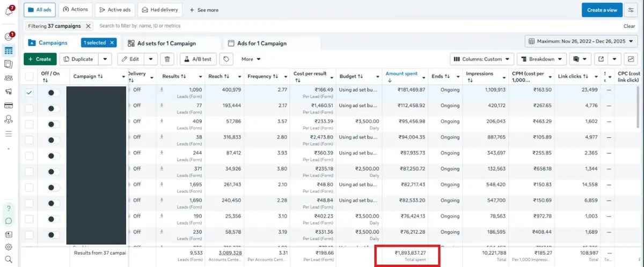Open notifications bell with 7 badge

coord(9,11)
